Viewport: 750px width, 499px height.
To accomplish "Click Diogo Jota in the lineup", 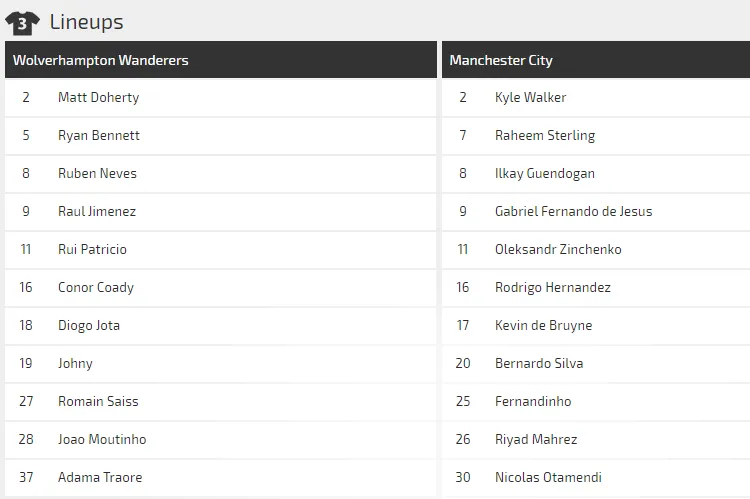I will 89,325.
